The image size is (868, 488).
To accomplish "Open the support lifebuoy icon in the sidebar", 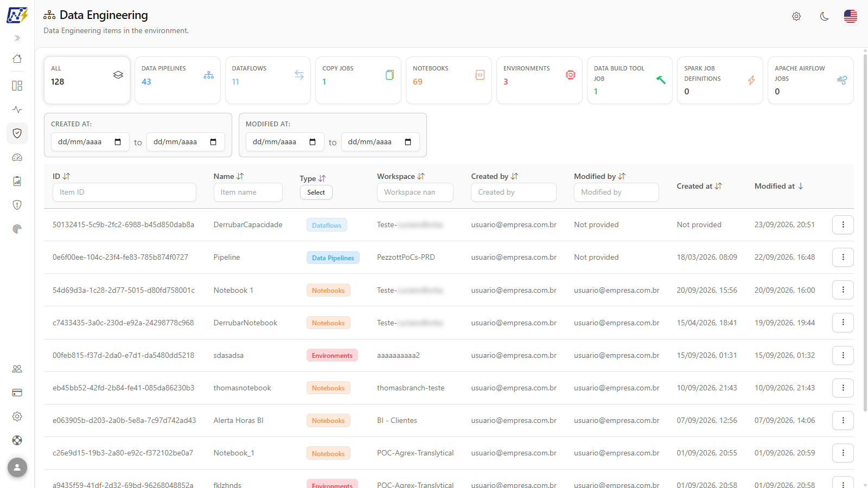I will click(x=17, y=440).
